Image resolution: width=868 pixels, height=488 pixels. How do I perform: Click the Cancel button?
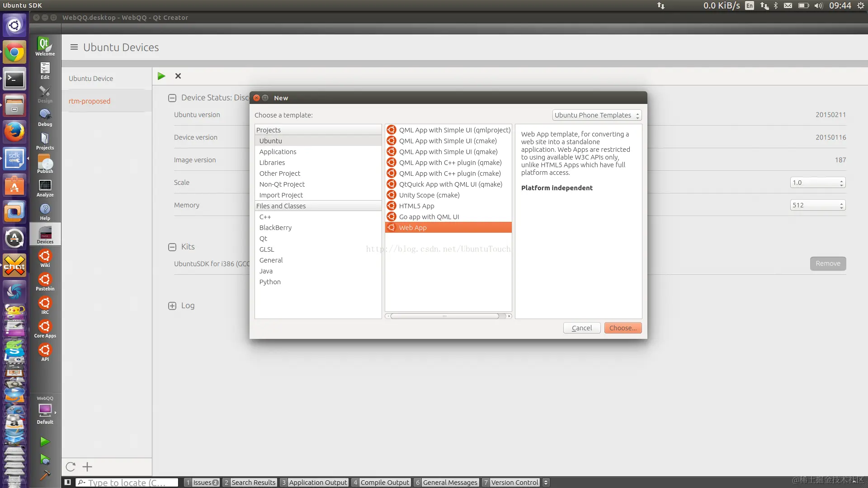[581, 328]
